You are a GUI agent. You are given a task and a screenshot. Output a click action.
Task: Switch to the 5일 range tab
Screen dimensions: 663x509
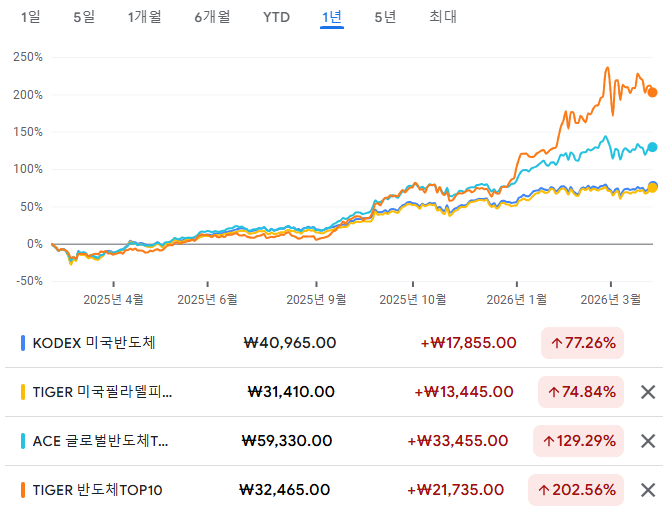click(x=84, y=17)
